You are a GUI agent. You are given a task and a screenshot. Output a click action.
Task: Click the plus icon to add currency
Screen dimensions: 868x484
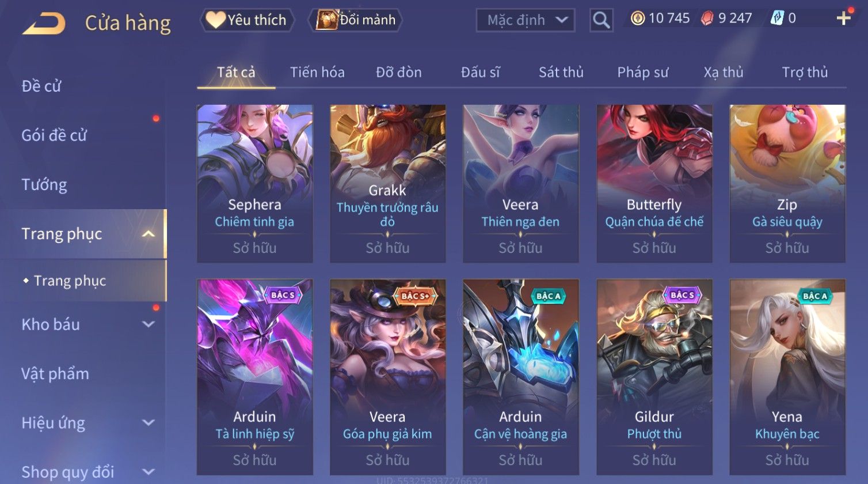843,18
